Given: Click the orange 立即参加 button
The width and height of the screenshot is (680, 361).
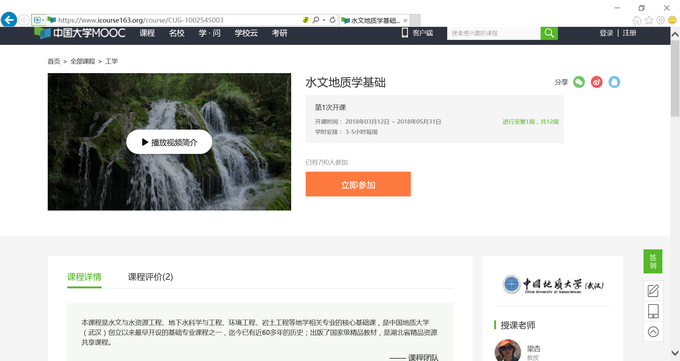Looking at the screenshot, I should pos(358,184).
